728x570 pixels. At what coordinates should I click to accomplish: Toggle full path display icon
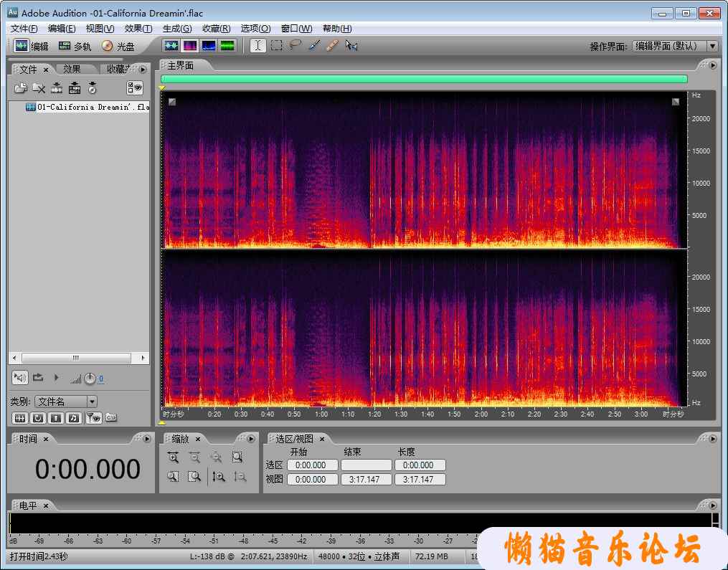pos(111,418)
